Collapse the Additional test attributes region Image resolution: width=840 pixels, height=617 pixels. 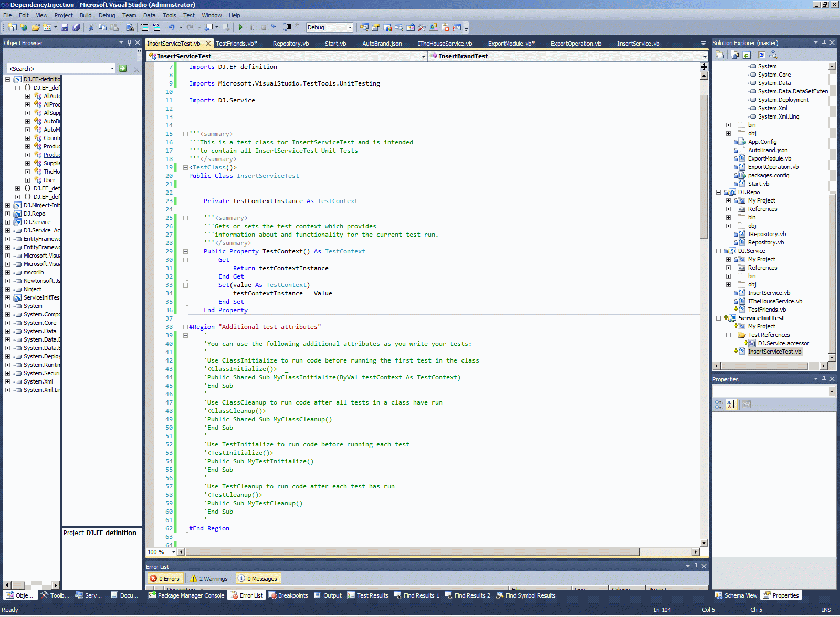coord(185,327)
